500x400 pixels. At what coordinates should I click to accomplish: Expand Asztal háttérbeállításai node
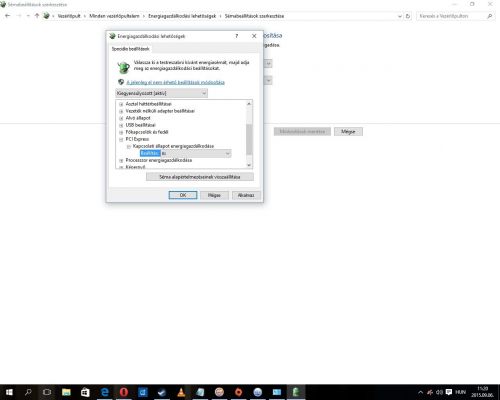tap(121, 104)
